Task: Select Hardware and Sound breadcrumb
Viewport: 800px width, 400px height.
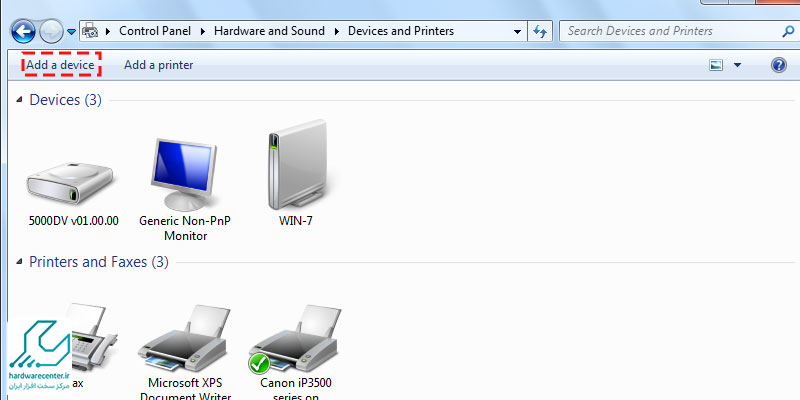Action: (269, 31)
